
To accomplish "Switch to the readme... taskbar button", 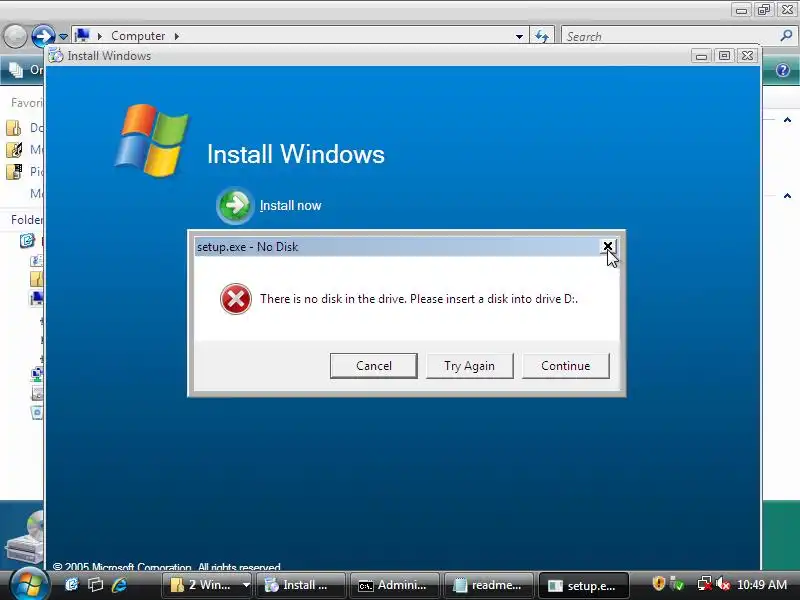I will coord(489,585).
